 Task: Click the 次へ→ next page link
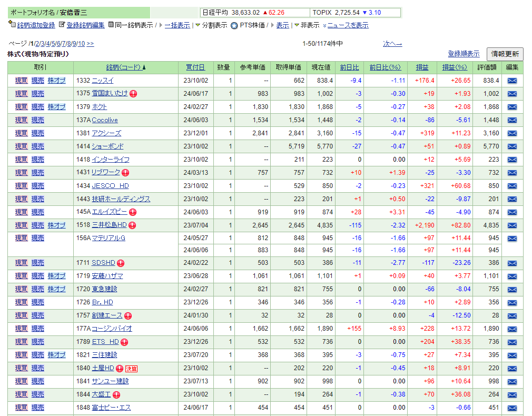392,44
